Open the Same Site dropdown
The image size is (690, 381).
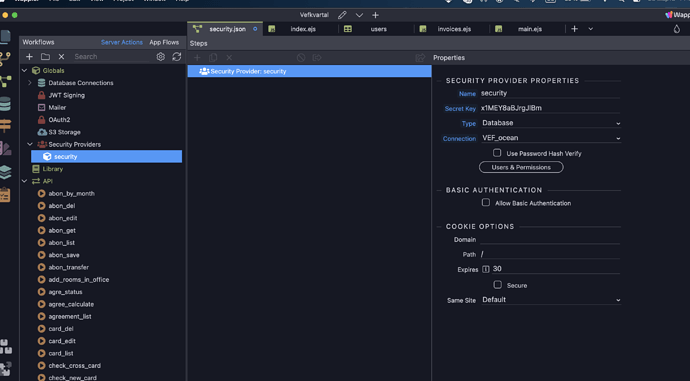[x=551, y=300]
